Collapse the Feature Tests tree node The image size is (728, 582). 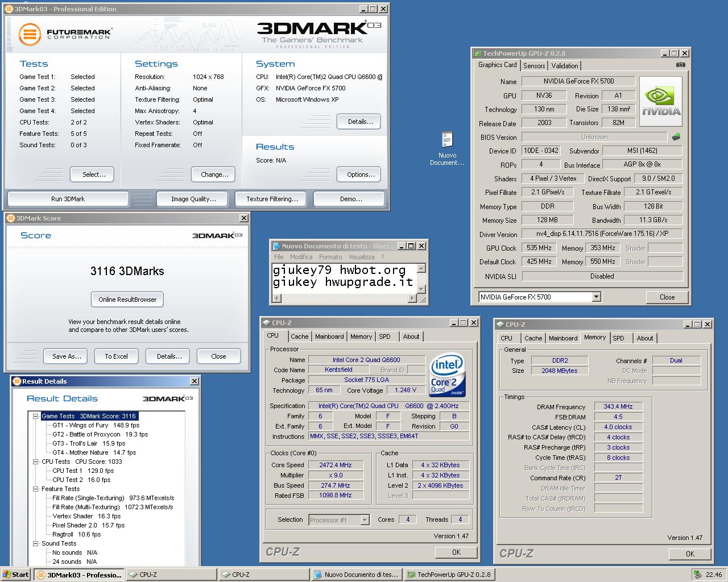(x=35, y=489)
